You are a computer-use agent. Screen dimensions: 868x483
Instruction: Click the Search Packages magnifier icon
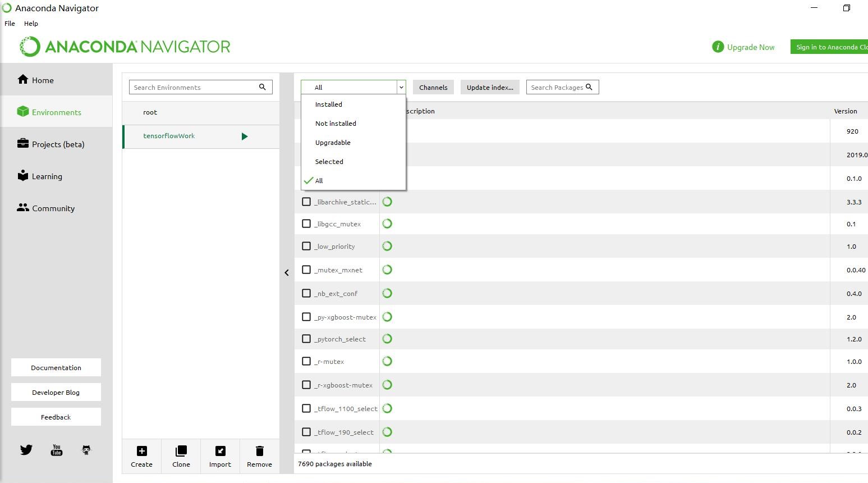tap(589, 87)
